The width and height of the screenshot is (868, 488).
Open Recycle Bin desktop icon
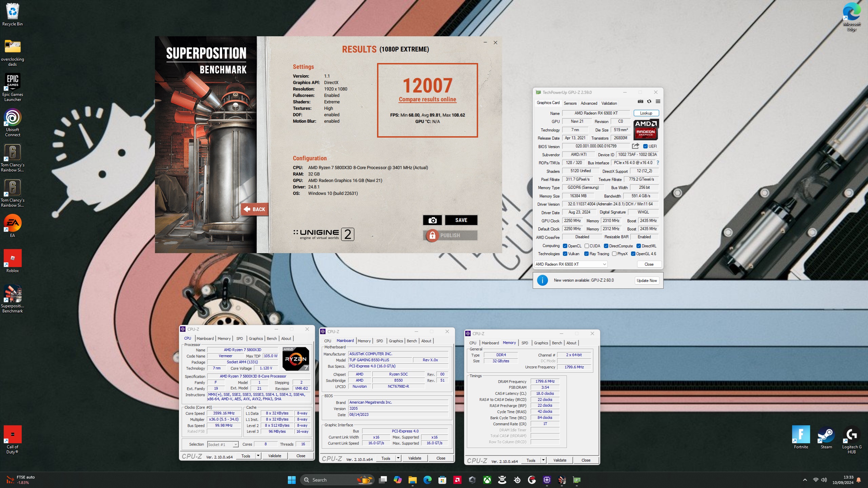(13, 15)
